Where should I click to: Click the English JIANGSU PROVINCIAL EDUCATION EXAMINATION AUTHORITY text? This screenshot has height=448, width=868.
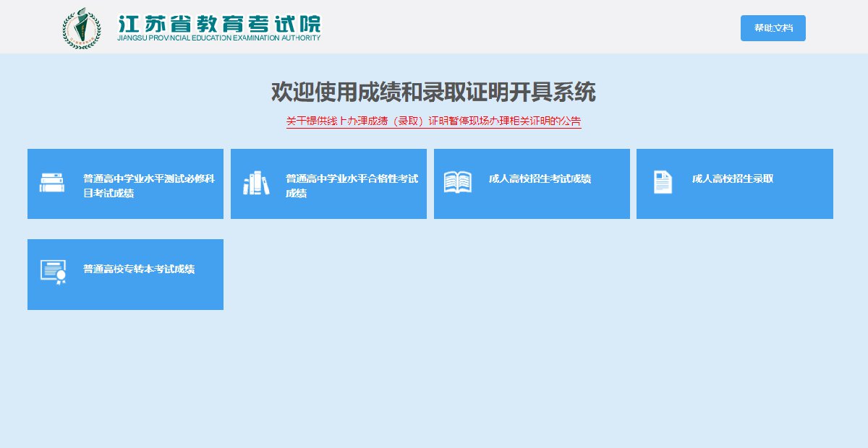point(218,38)
